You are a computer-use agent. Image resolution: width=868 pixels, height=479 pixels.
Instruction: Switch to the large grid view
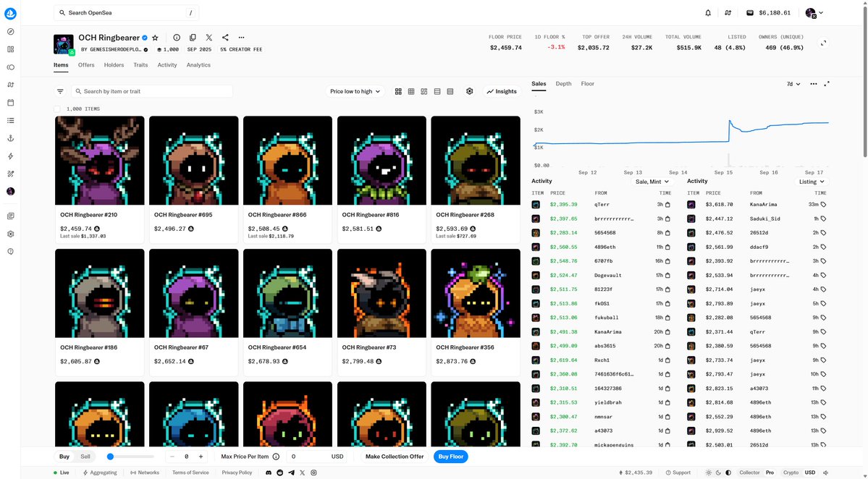pos(398,91)
